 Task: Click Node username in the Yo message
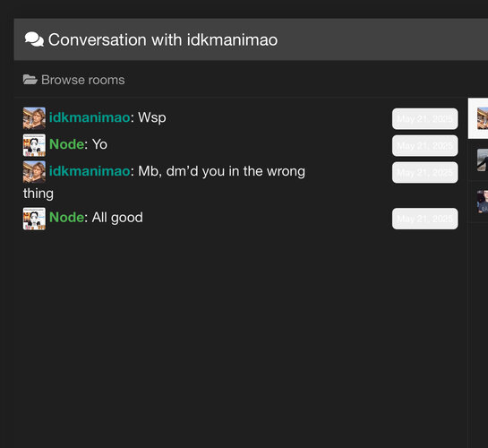(x=66, y=144)
